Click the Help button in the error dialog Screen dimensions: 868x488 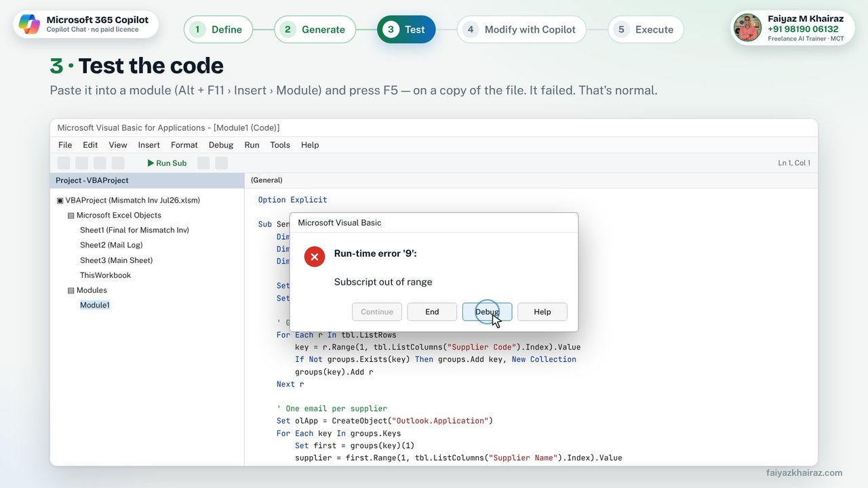(542, 312)
